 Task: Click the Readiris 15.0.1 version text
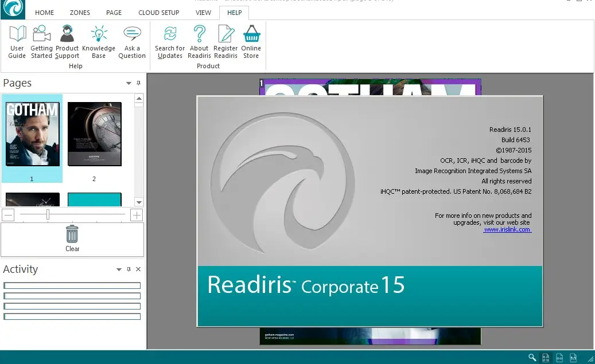click(x=511, y=130)
